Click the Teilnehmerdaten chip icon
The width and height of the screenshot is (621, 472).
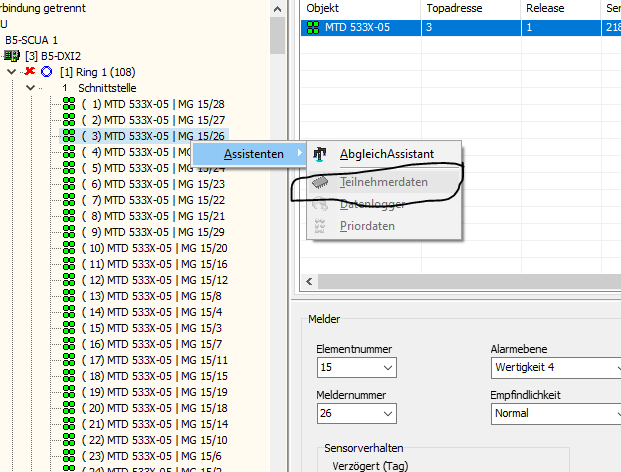tap(320, 182)
